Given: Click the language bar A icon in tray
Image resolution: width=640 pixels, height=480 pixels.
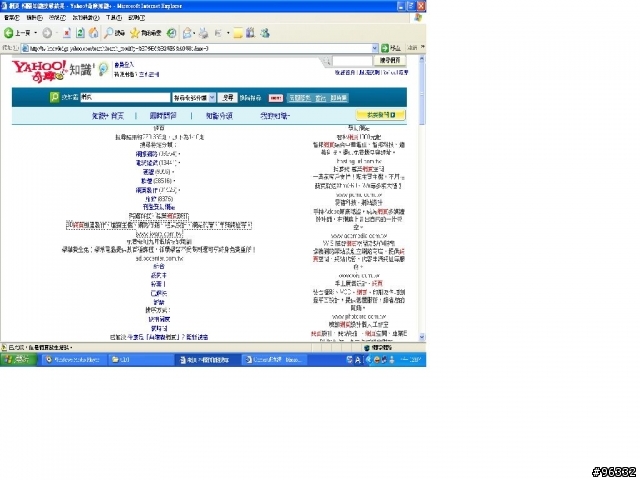Looking at the screenshot, I should tap(358, 360).
